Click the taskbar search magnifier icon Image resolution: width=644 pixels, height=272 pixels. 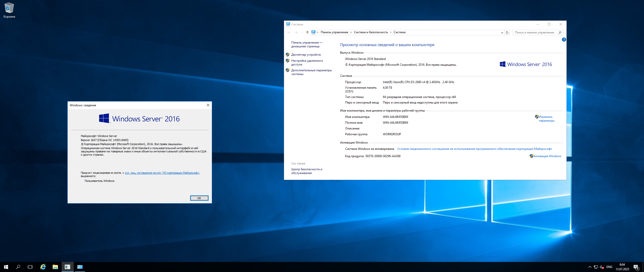[x=18, y=267]
